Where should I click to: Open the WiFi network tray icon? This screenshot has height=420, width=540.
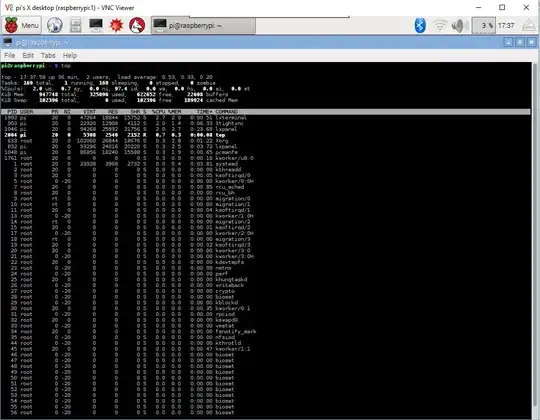439,25
